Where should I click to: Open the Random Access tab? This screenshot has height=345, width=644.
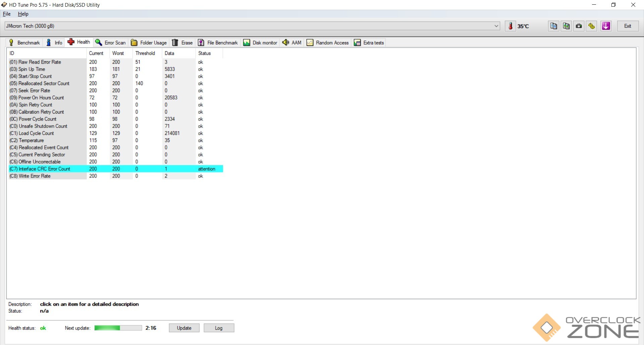coord(328,43)
